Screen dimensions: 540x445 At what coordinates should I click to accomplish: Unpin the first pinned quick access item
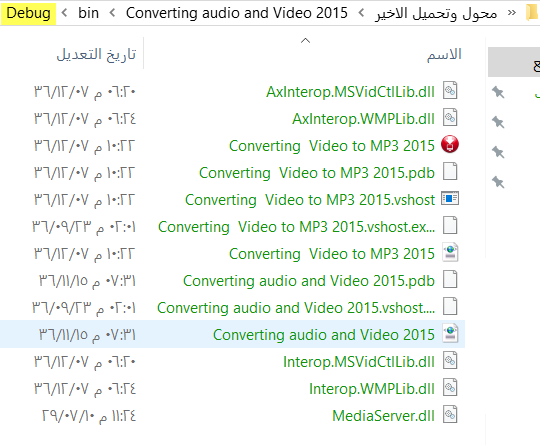(x=498, y=92)
